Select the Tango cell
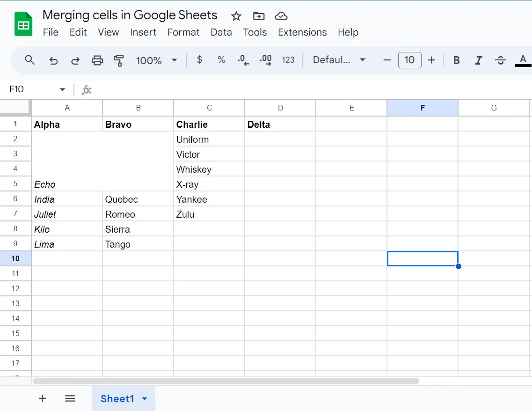This screenshot has width=532, height=411. click(138, 244)
